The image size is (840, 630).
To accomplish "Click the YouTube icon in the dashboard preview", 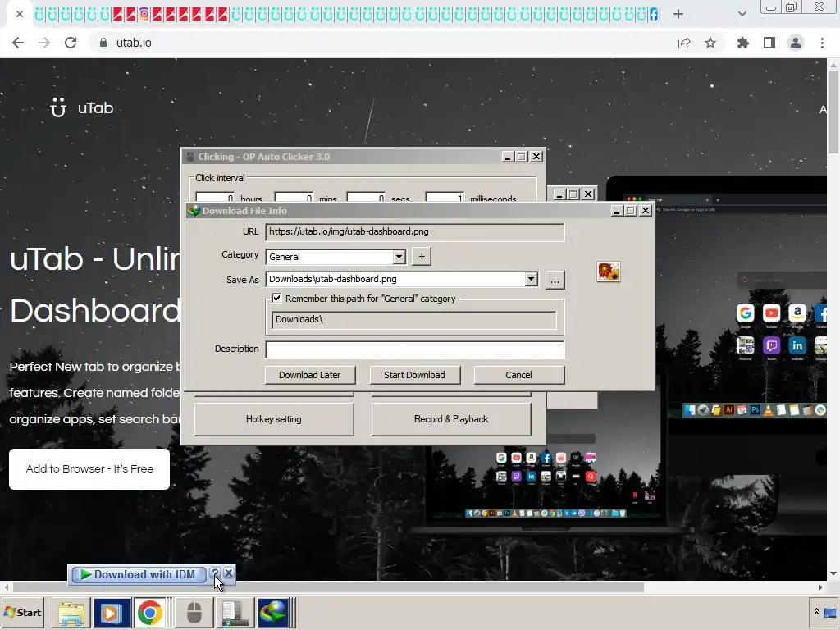I will click(771, 313).
